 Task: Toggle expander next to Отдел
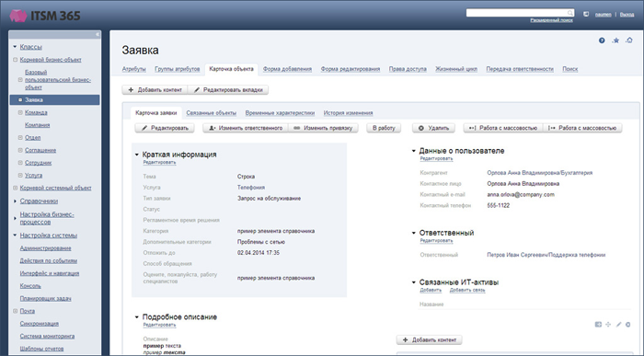point(20,138)
